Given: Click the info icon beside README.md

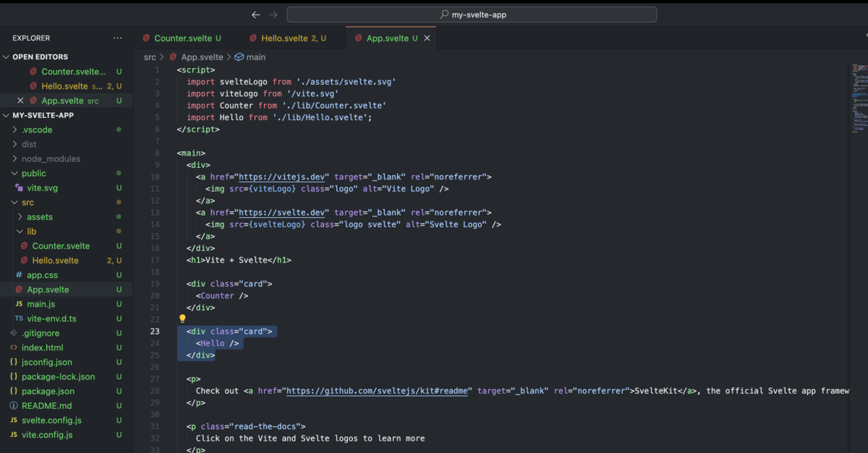Looking at the screenshot, I should point(14,405).
